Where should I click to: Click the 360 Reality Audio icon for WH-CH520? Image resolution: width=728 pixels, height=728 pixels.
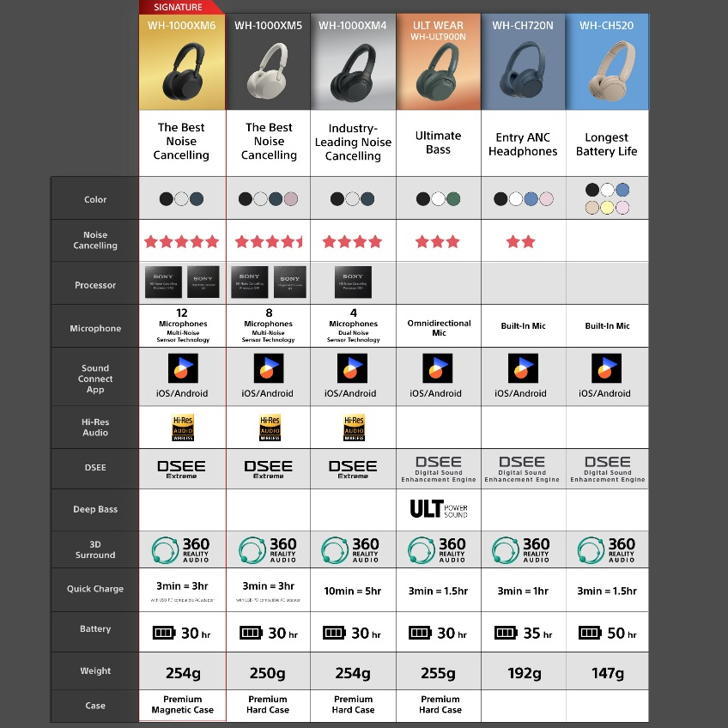pyautogui.click(x=607, y=549)
